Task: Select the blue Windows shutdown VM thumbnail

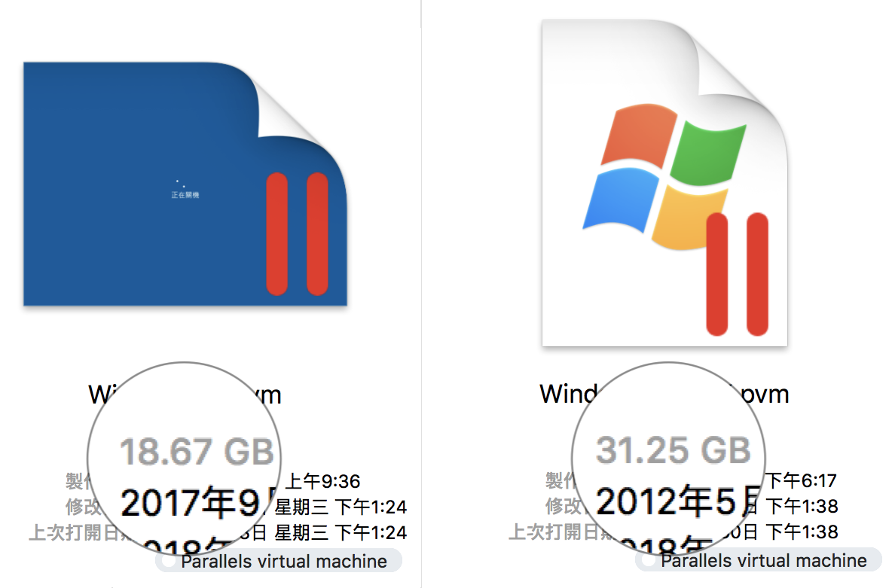Action: [x=185, y=184]
